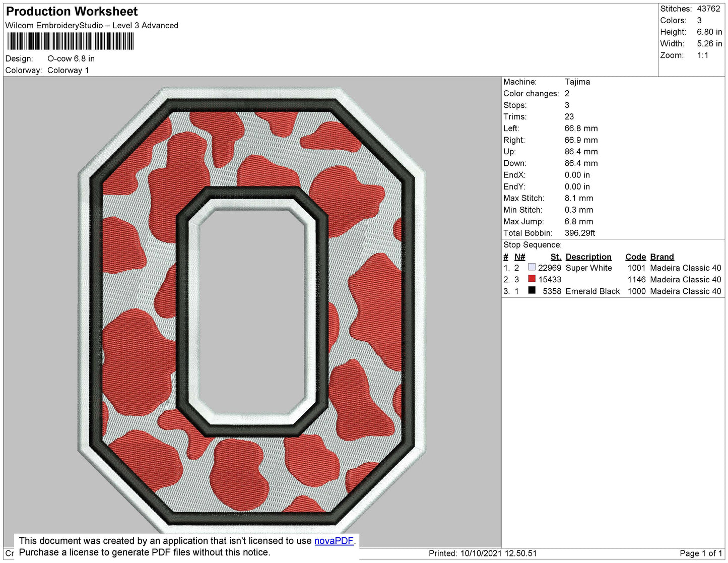Click the 'Brand' column header

click(x=662, y=257)
